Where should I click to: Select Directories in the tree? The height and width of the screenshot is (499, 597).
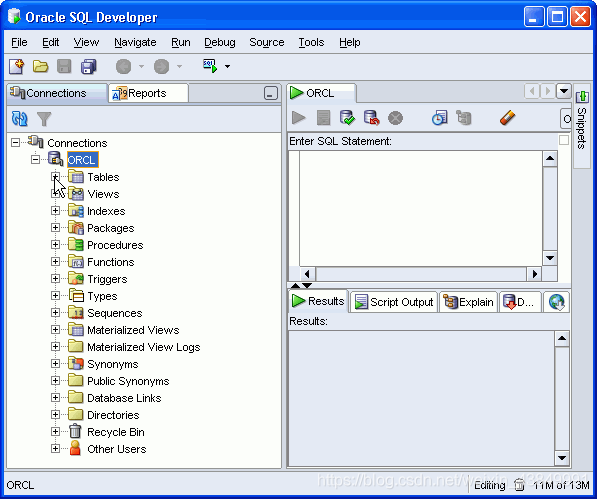pos(113,415)
